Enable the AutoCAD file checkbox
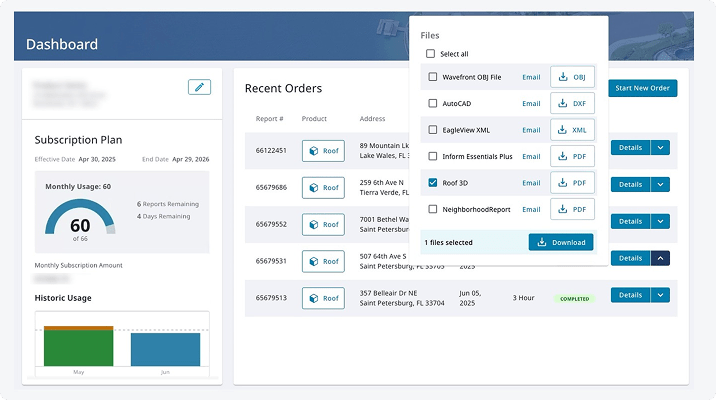The width and height of the screenshot is (716, 400). tap(432, 103)
